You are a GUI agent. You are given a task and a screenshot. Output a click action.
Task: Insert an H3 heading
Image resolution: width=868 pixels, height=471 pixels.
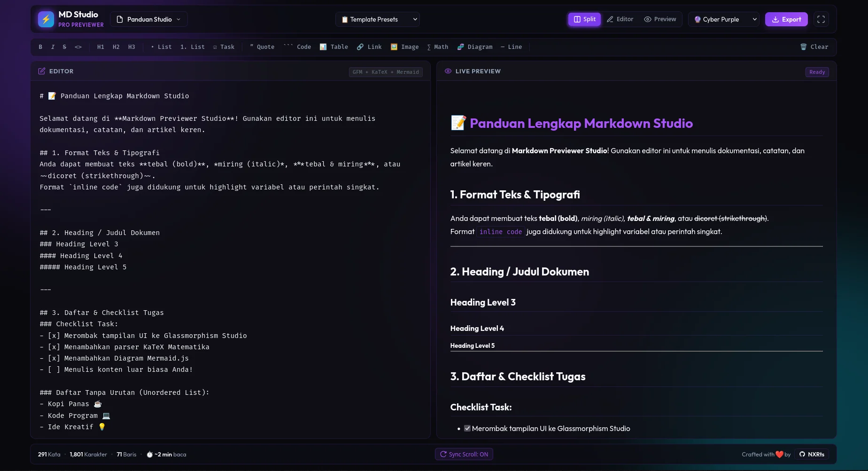point(132,47)
